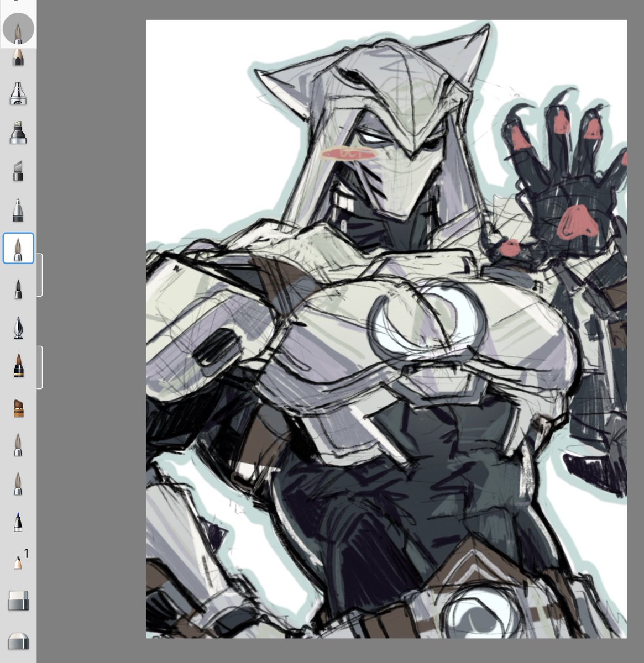The image size is (644, 663).
Task: Select the flat wooden fan brush
Action: [x=18, y=408]
